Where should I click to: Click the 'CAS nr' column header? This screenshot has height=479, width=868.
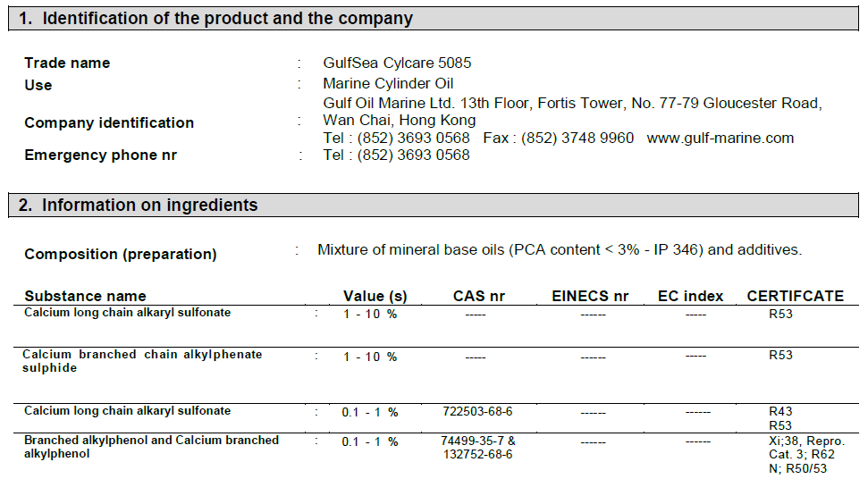(479, 297)
